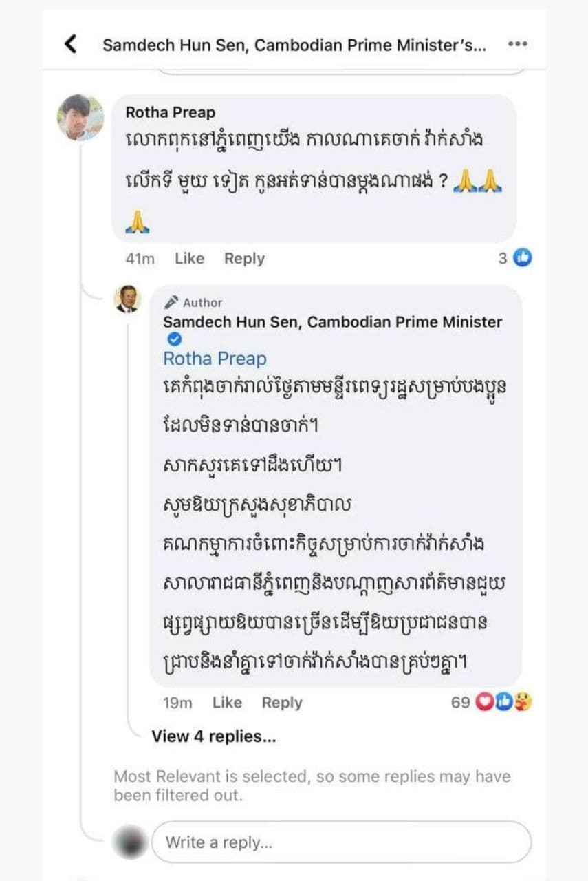588x881 pixels.
Task: Click the blue thumbs-up reaction on Rotha's comment
Action: (524, 258)
